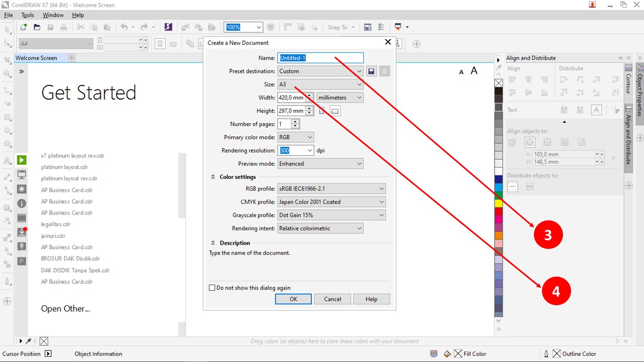Open the What's New star icon
644x362 pixels.
[22, 189]
